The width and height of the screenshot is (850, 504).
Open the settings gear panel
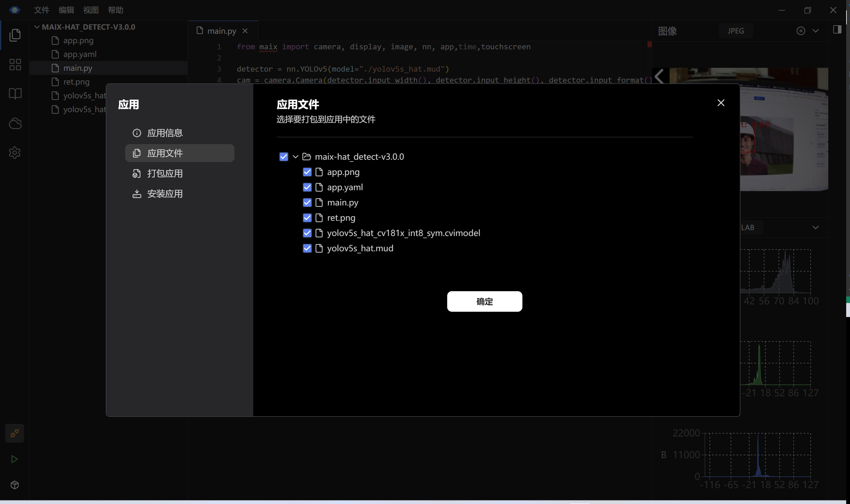(15, 152)
